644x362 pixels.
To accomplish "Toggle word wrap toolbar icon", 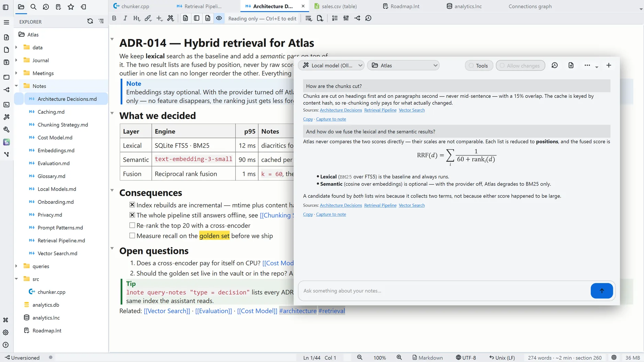I will pos(308,18).
